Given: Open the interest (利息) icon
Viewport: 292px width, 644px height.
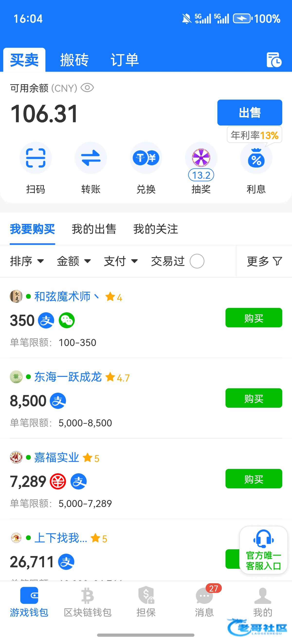Looking at the screenshot, I should click(256, 159).
